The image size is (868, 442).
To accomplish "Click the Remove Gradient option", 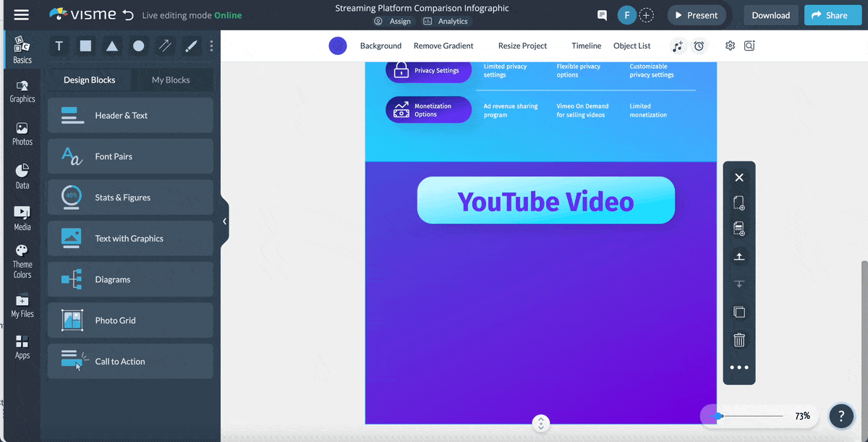I will tap(443, 45).
